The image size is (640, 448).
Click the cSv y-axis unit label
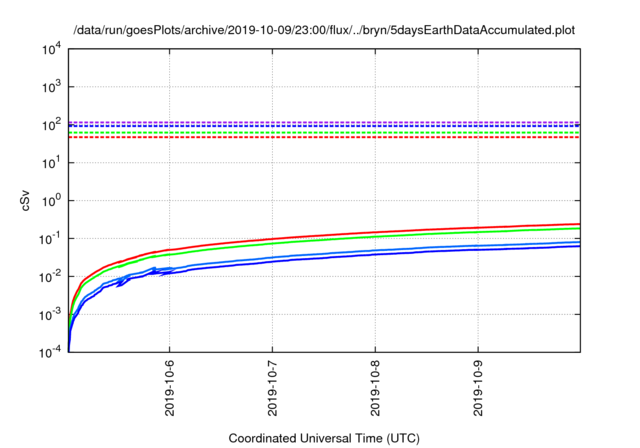coord(25,200)
